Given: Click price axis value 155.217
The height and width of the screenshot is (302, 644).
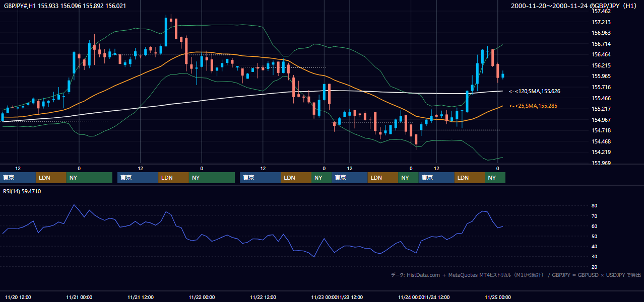Looking at the screenshot, I should coord(601,109).
